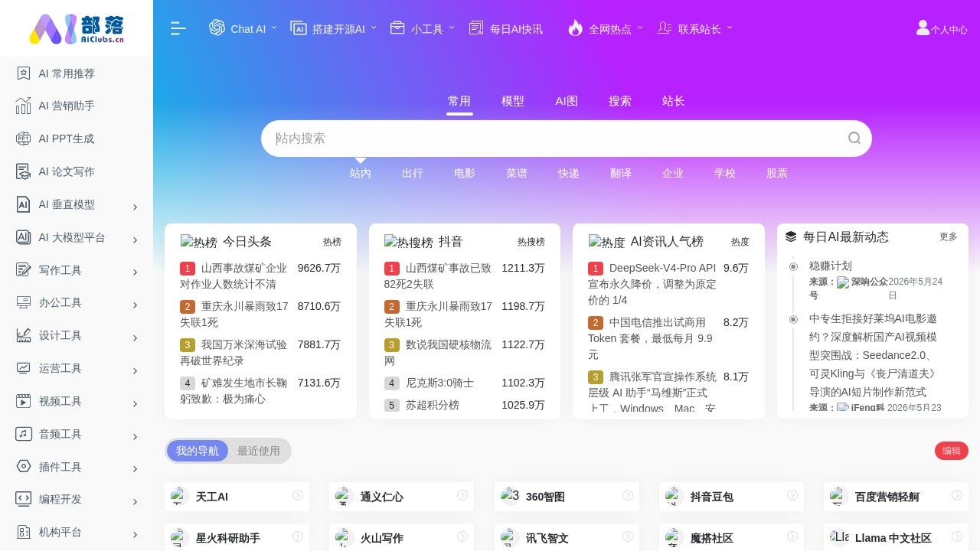The height and width of the screenshot is (551, 980).
Task: Open the 360智图 card
Action: pos(567,497)
